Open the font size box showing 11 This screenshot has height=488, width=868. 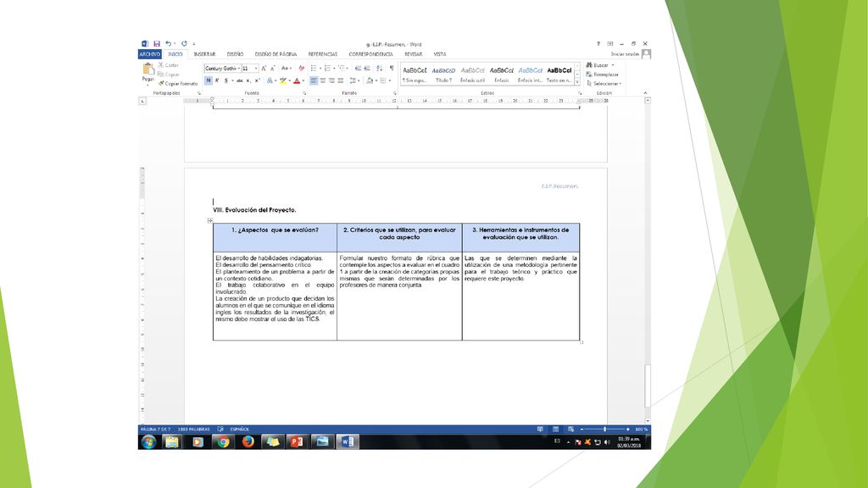(x=250, y=69)
